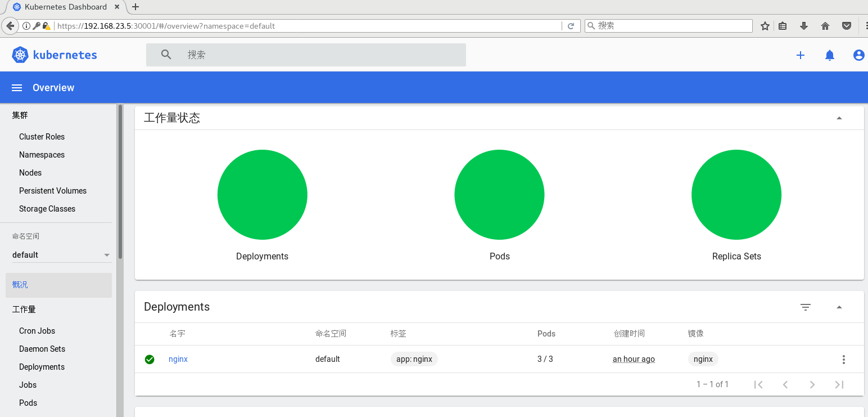Open the Deployments filter icon

tap(806, 307)
